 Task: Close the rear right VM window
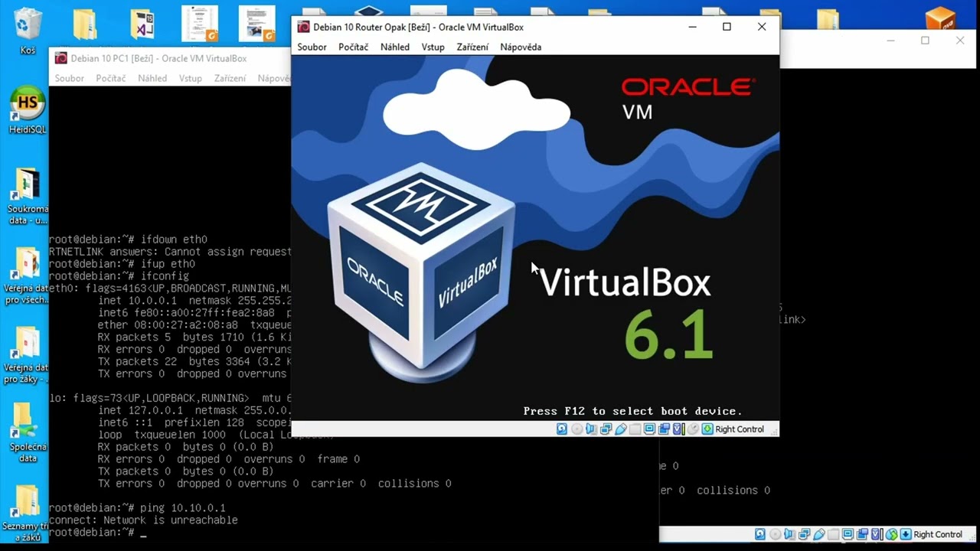pos(960,41)
